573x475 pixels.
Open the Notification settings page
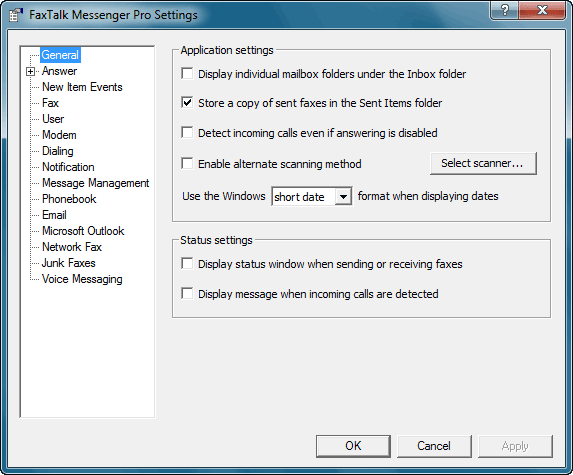[68, 167]
